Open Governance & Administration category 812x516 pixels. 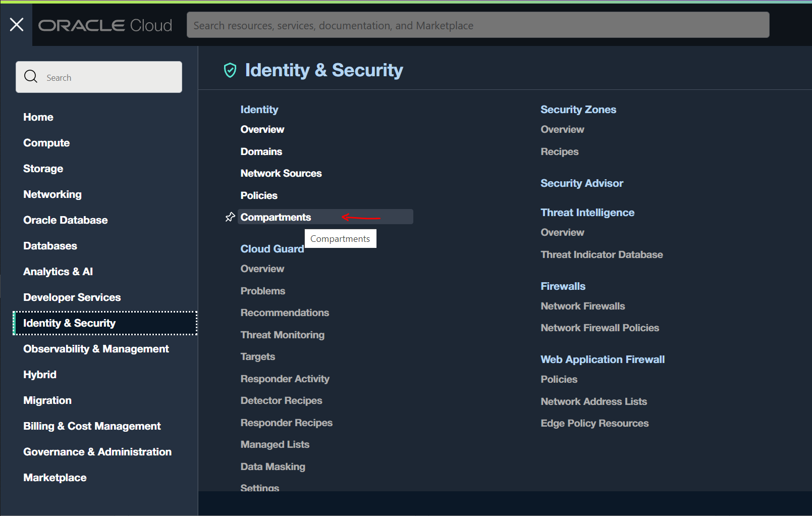coord(97,452)
